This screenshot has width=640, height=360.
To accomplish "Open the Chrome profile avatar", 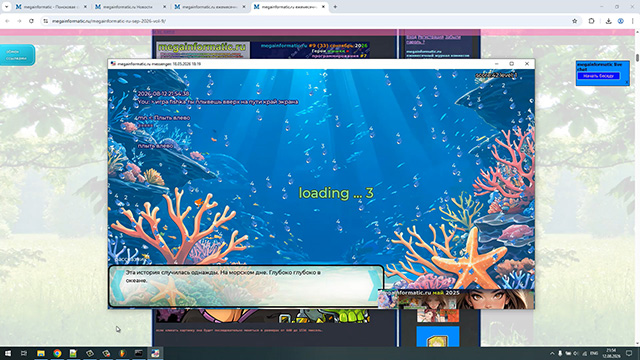I will 620,21.
